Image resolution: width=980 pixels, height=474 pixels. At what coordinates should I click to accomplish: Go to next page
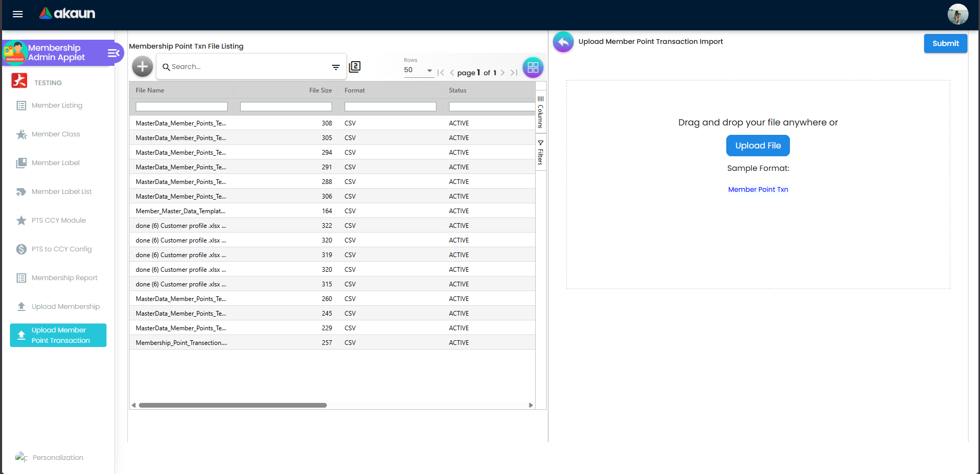coord(502,73)
